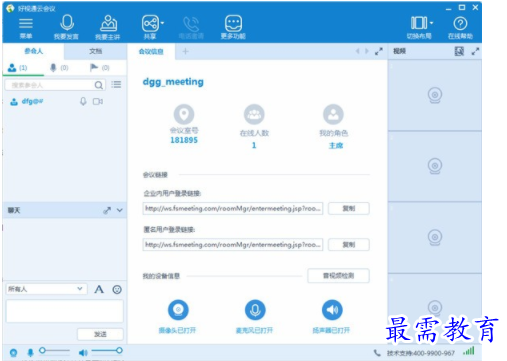Image resolution: width=507 pixels, height=361 pixels.
Task: Copy the anonymous user login link
Action: coord(349,245)
